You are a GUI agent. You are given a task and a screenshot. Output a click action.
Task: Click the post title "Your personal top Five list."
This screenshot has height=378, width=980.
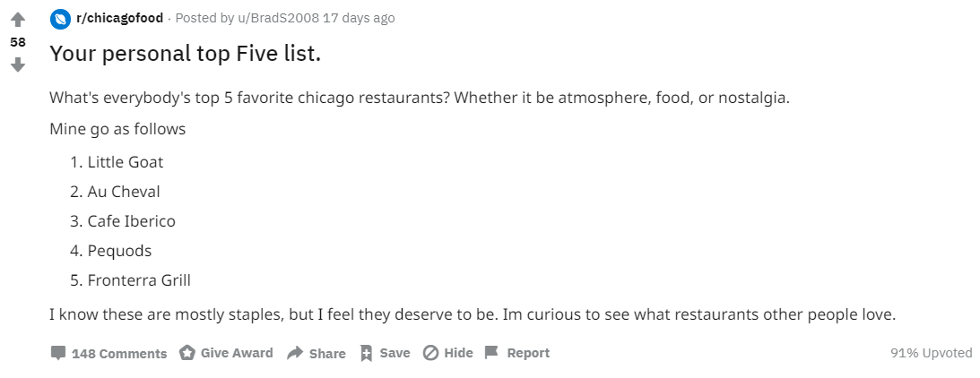[x=185, y=54]
